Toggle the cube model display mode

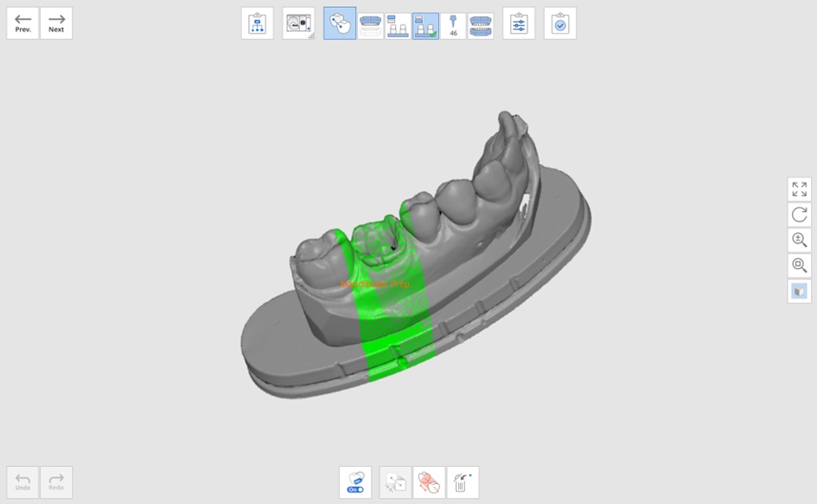click(800, 291)
